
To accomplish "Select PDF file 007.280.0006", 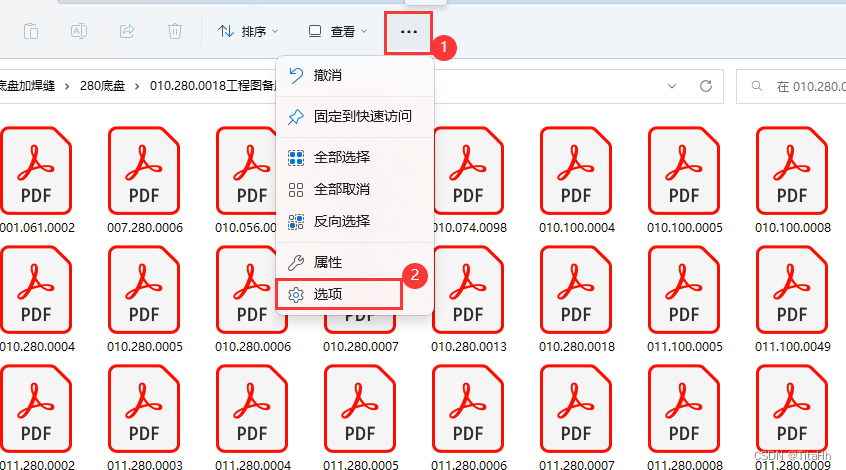I will click(144, 181).
